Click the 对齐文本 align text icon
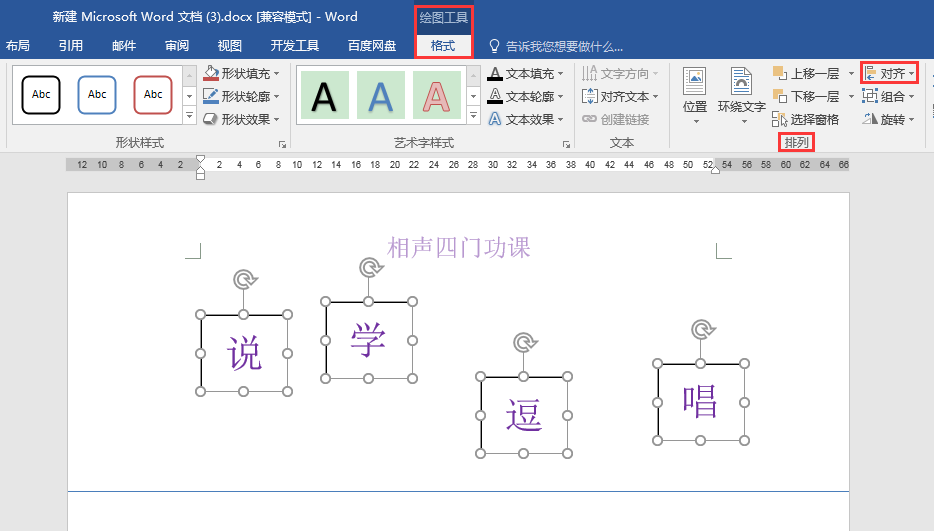934x531 pixels. pos(589,96)
